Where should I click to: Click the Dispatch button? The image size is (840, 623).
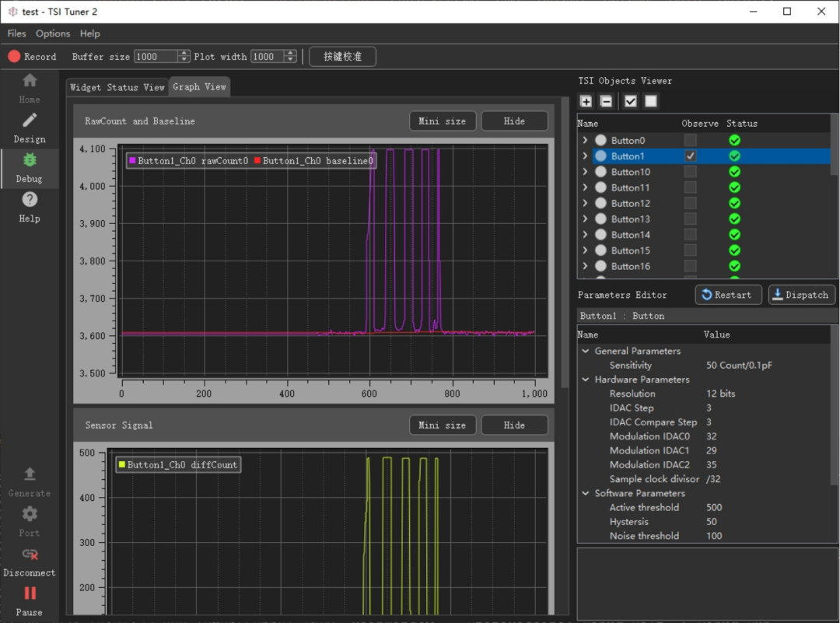coord(802,295)
